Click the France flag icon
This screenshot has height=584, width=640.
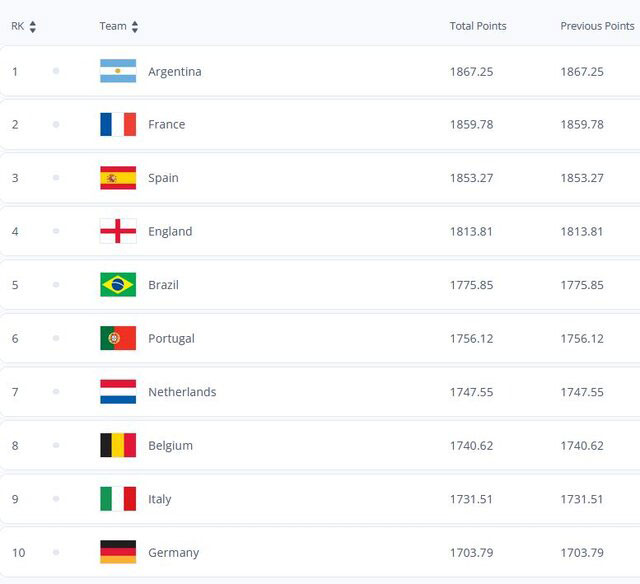point(118,124)
